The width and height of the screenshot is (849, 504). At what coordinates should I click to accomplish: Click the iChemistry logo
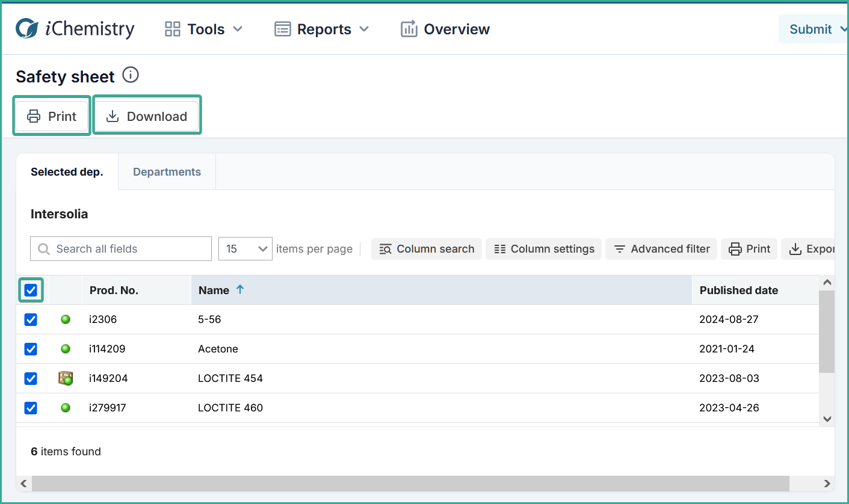[x=75, y=28]
